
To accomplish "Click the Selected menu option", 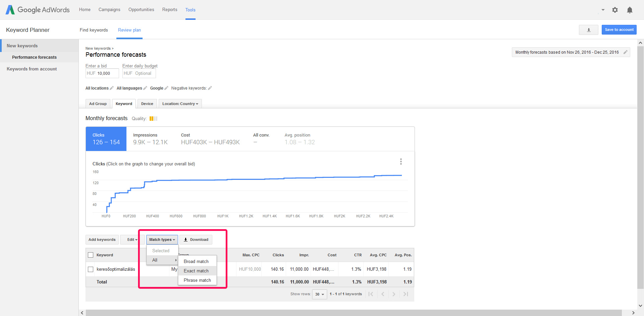I will [163, 251].
